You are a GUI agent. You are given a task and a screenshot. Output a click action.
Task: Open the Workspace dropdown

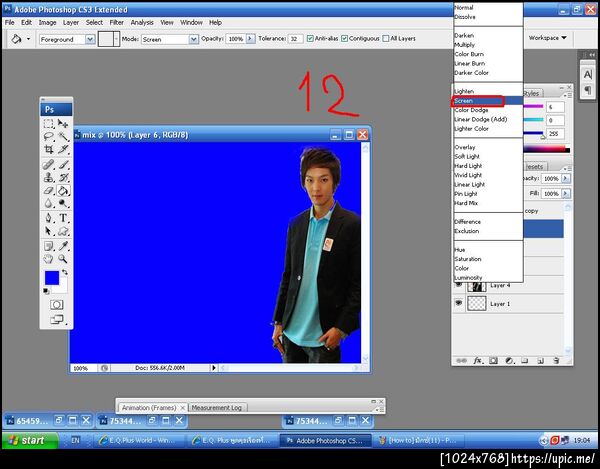[548, 38]
